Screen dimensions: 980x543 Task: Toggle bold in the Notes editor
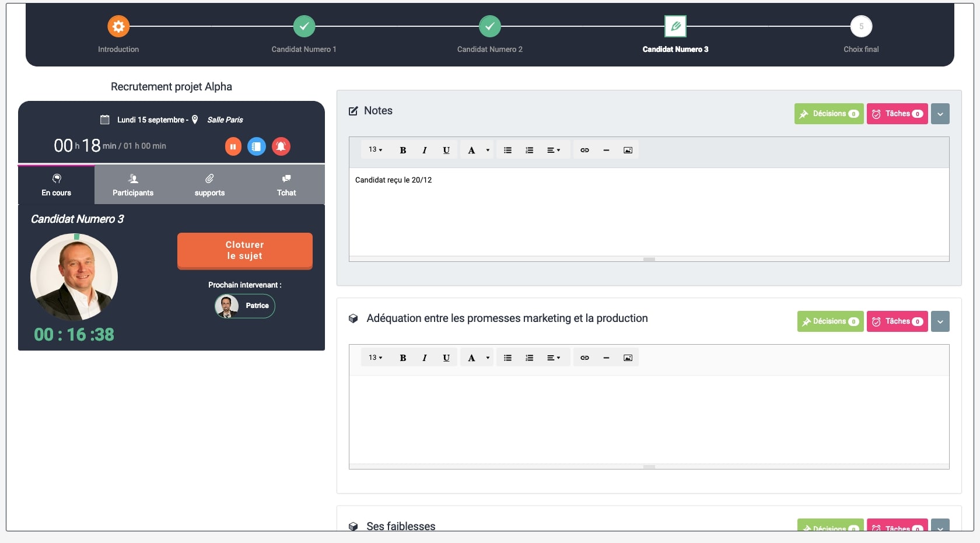pos(402,150)
